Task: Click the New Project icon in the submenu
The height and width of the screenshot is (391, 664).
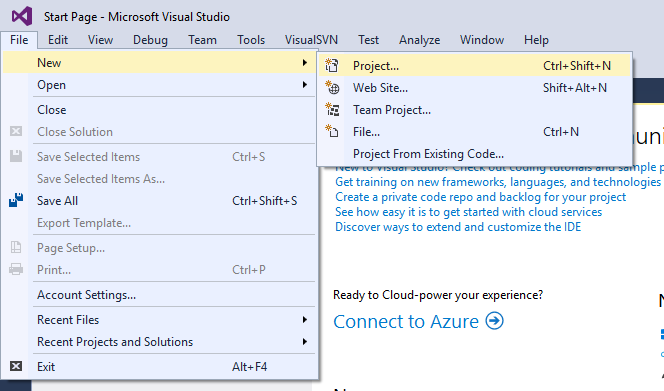Action: click(x=332, y=66)
